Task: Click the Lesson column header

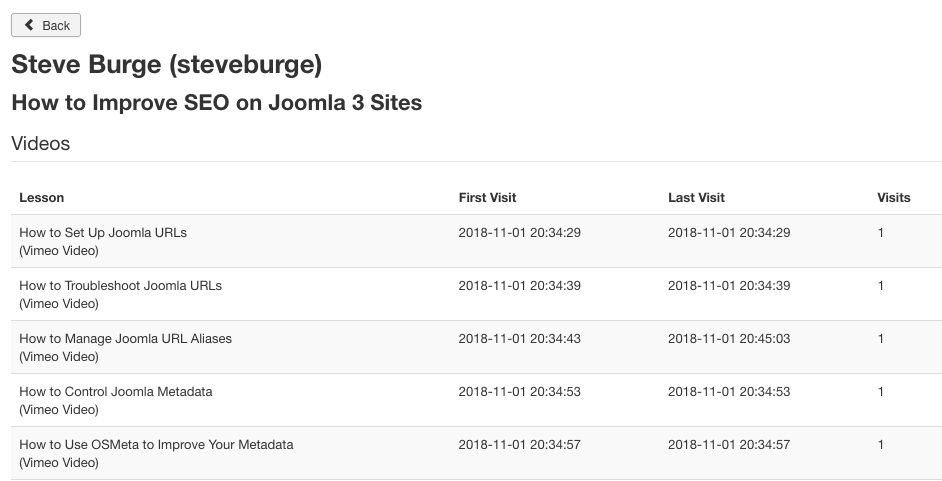Action: 42,198
